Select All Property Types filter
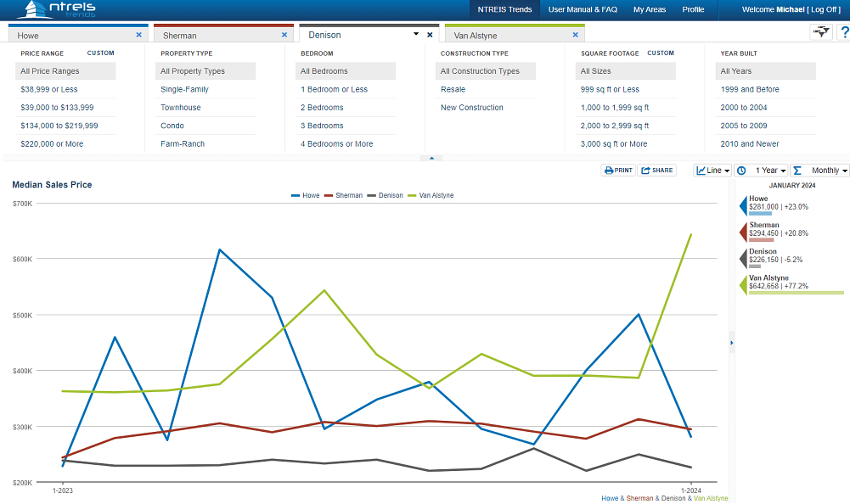850x504 pixels. [x=205, y=71]
